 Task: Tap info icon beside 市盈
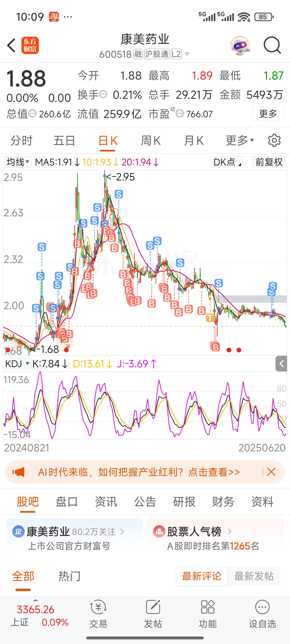click(x=180, y=114)
